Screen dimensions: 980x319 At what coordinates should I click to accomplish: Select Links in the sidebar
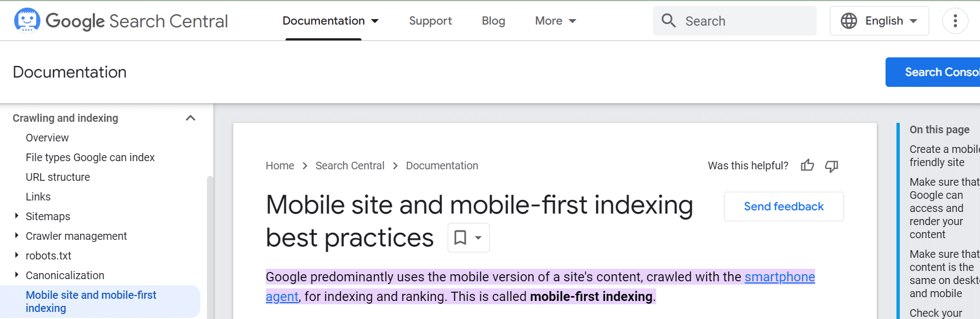coord(38,197)
